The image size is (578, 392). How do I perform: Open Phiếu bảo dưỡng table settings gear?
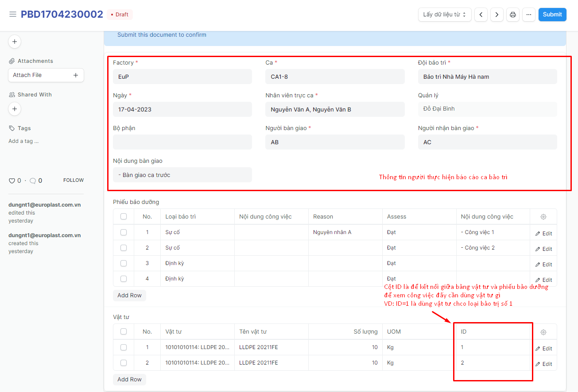(543, 217)
